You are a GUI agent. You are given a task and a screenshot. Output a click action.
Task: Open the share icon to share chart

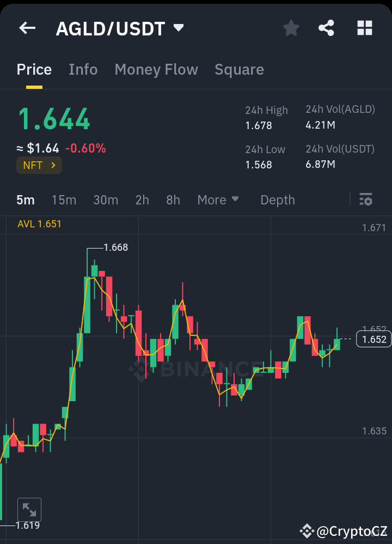coord(326,28)
